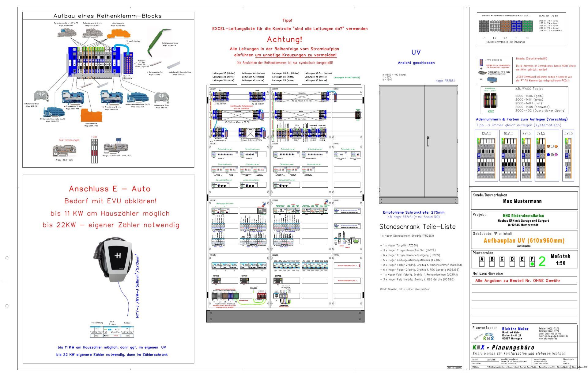Click the Max Mustermann customer field
Image resolution: width=588 pixels, height=374 pixels.
(x=522, y=201)
